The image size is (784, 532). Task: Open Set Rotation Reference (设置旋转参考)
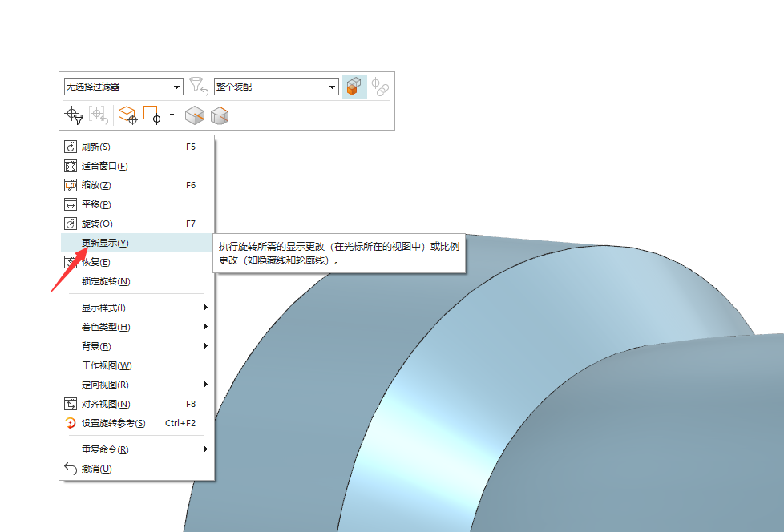[70, 423]
